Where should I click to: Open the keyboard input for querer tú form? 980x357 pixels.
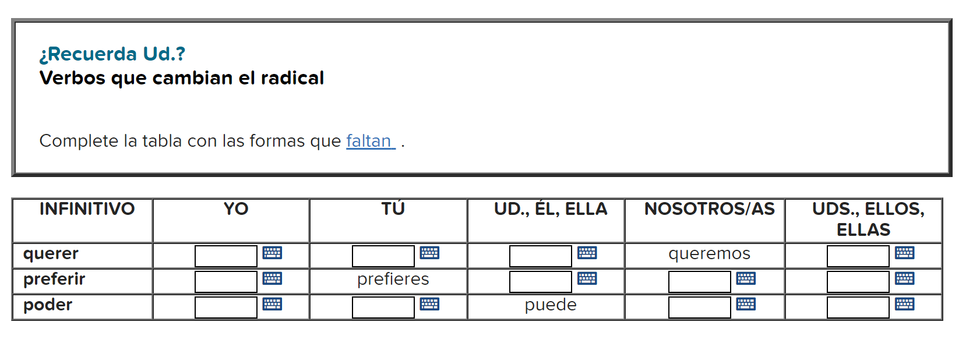(x=430, y=253)
